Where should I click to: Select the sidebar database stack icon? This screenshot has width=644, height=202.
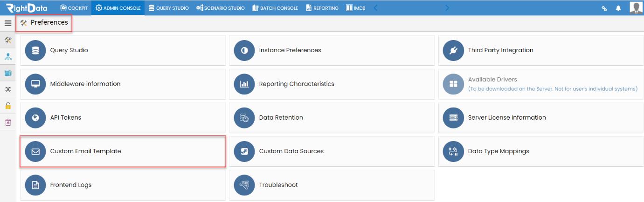(x=8, y=73)
